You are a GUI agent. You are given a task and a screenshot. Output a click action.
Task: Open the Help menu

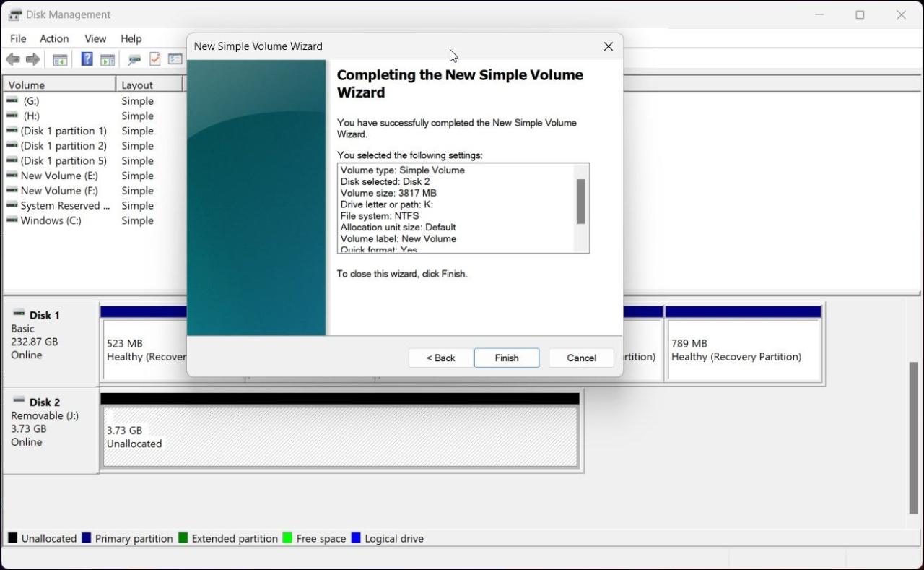(131, 38)
